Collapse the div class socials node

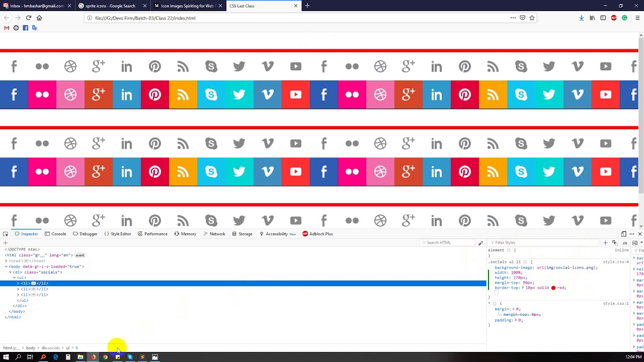click(x=10, y=272)
